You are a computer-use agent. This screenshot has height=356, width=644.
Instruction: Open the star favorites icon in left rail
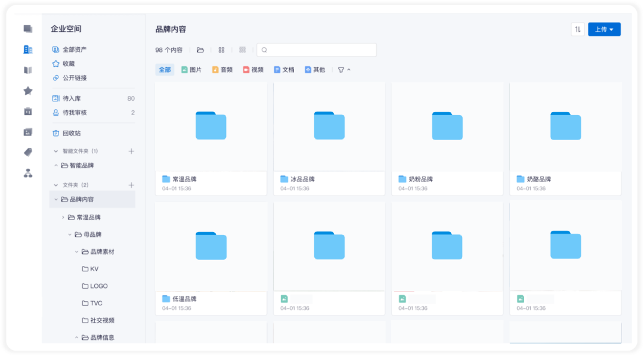(28, 91)
